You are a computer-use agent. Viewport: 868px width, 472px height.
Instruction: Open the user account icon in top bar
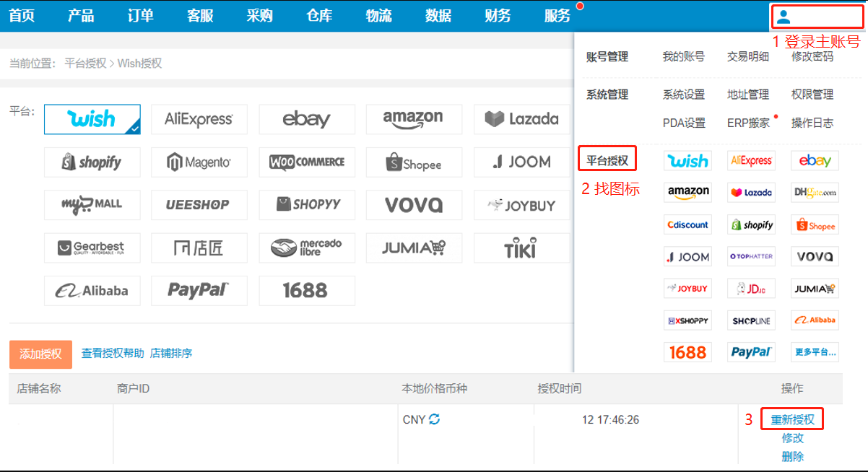click(784, 17)
